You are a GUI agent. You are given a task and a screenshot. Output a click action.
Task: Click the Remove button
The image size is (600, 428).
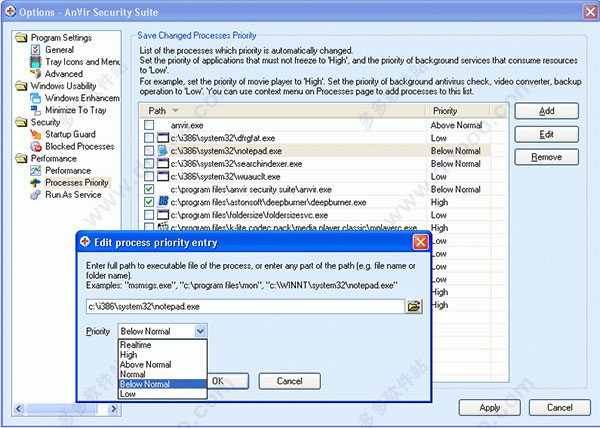point(546,157)
